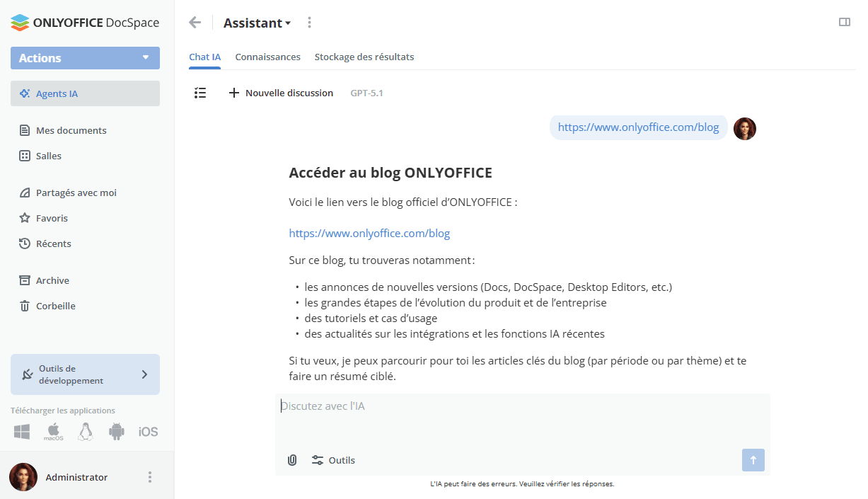Open the Corbeille

pyautogui.click(x=55, y=306)
